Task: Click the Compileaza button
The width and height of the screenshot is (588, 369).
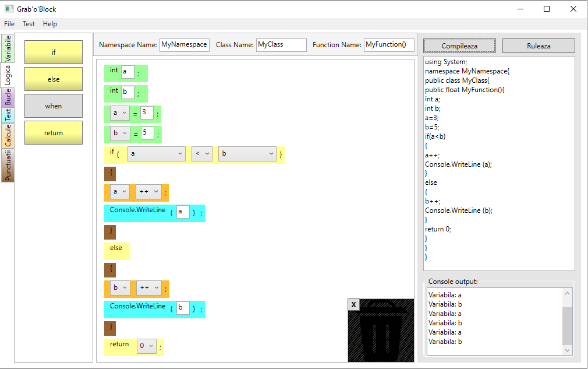Action: pos(459,45)
